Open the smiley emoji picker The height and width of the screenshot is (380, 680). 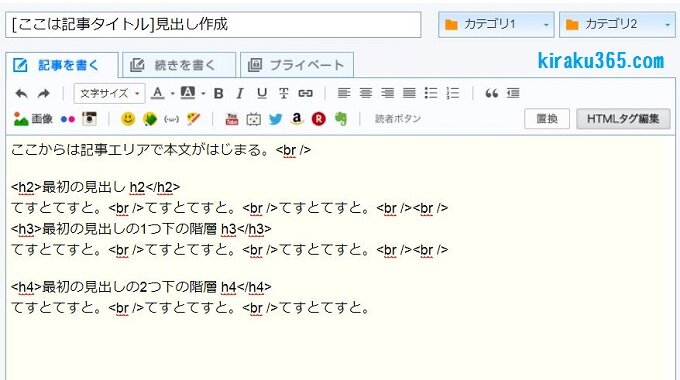click(x=128, y=119)
